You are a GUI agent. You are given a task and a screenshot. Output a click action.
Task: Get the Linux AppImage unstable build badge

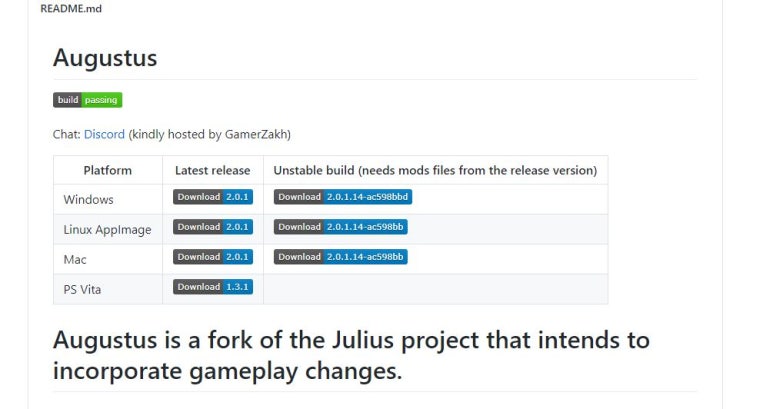click(x=340, y=227)
